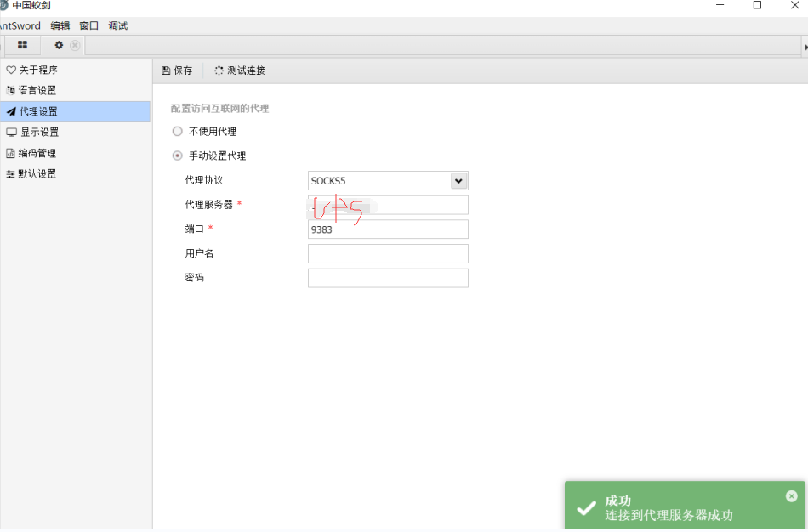Open 语言设置 in the sidebar
Image resolution: width=808 pixels, height=532 pixels.
(x=37, y=90)
